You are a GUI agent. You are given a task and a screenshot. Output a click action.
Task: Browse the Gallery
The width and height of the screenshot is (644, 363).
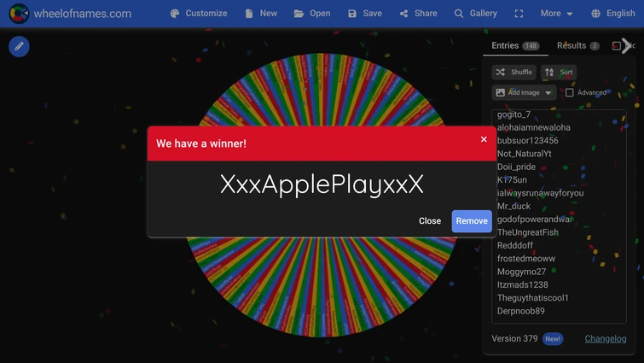(x=476, y=14)
